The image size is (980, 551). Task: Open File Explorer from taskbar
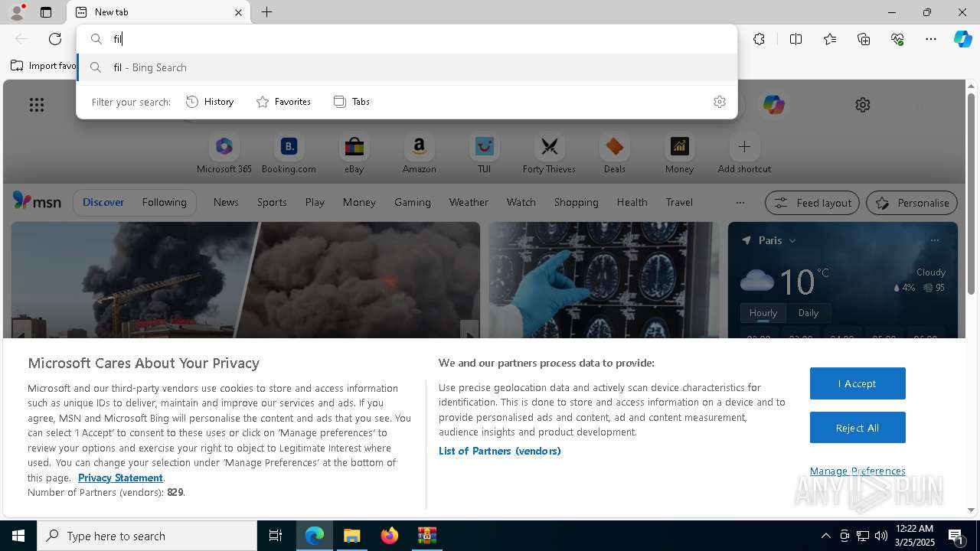tap(352, 536)
